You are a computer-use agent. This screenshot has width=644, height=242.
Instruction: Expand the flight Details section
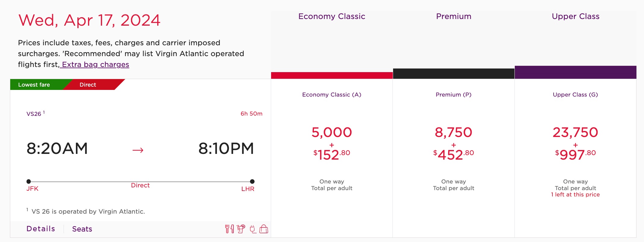click(40, 229)
